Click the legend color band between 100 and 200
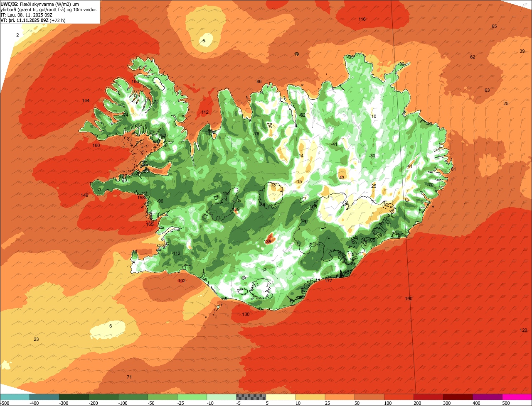Viewport: 532px width, 406px height. (x=399, y=397)
